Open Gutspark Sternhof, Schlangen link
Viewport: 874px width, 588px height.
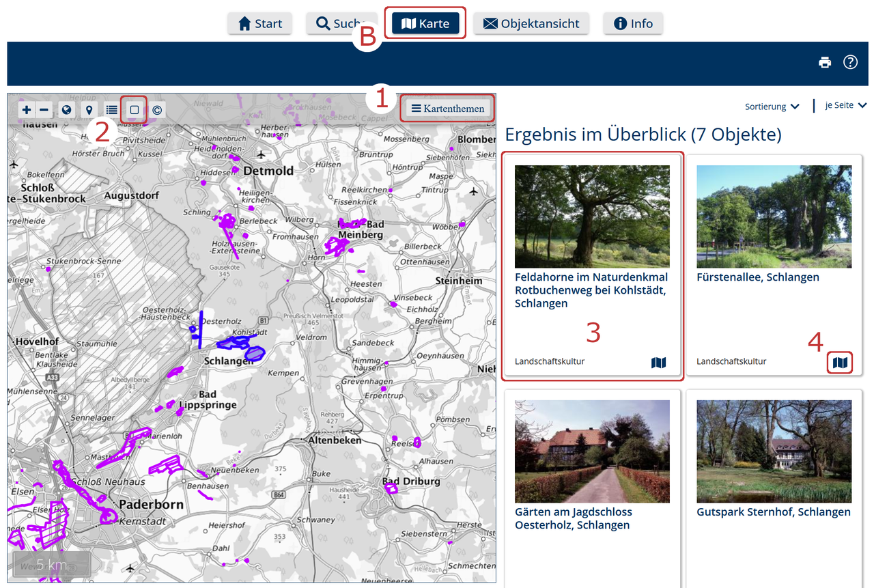point(773,512)
